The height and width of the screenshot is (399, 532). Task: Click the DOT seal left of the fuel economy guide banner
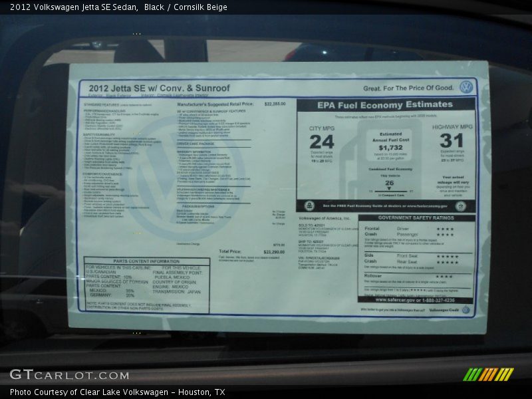(309, 205)
